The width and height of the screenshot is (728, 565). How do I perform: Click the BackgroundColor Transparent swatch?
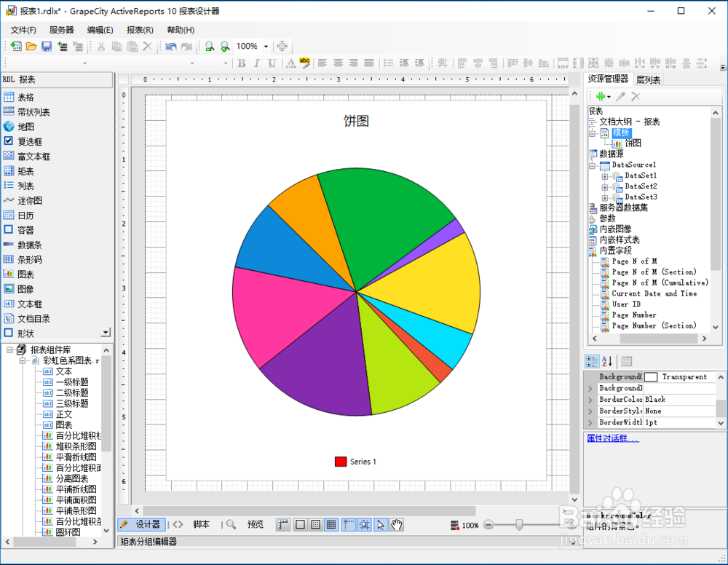pos(650,377)
